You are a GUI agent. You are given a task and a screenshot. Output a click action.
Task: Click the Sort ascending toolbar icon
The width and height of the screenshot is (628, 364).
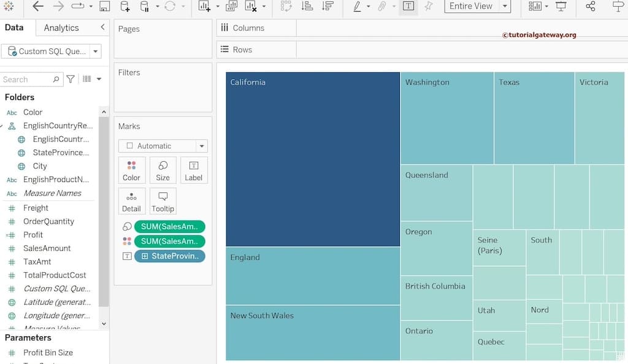pos(307,6)
